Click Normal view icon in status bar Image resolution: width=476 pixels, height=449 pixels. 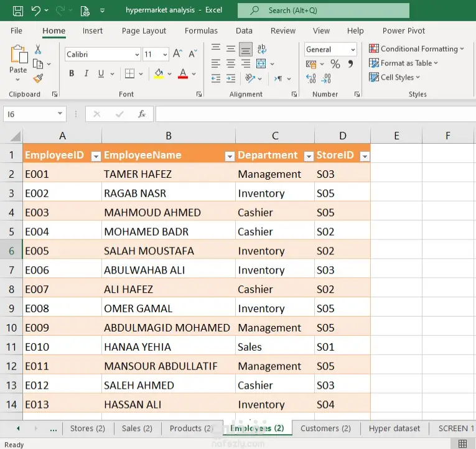pos(463,443)
